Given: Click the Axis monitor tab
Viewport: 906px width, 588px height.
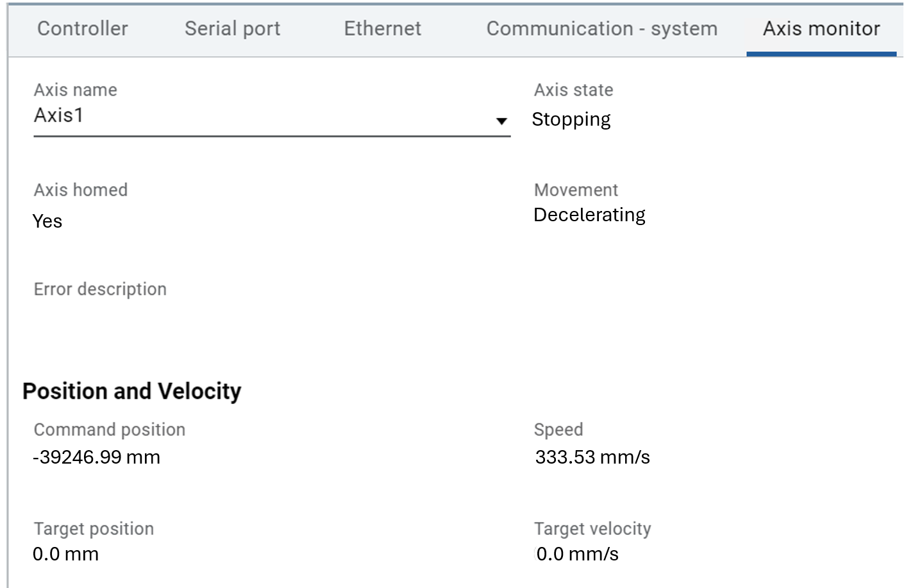Looking at the screenshot, I should pos(821,29).
